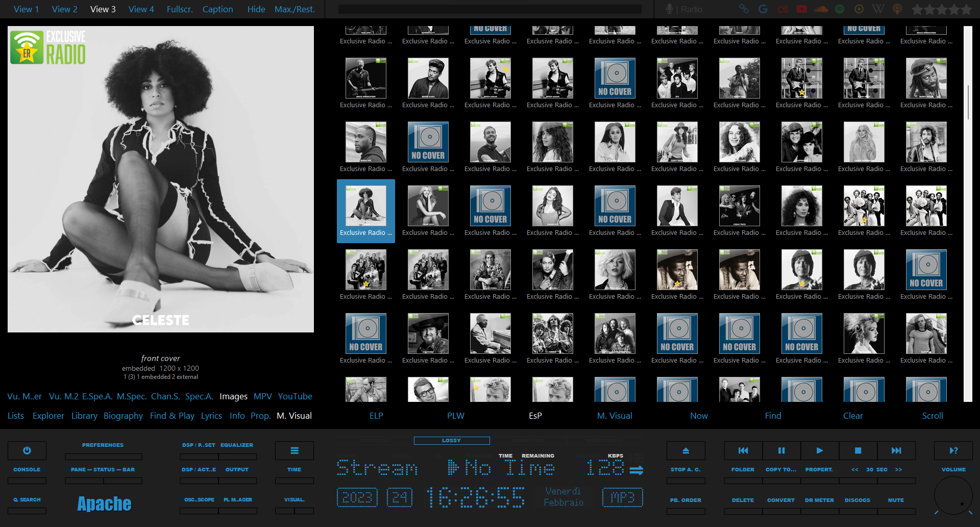Click the Scroll button below the grid

[933, 416]
